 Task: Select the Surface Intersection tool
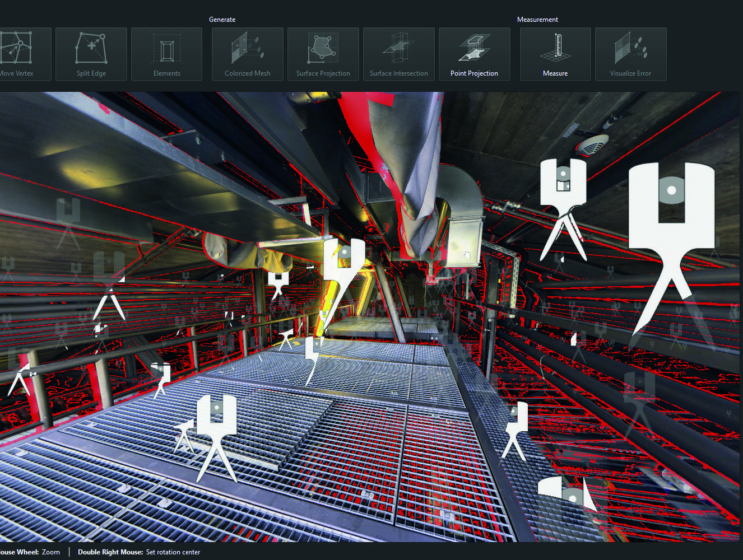tap(398, 54)
